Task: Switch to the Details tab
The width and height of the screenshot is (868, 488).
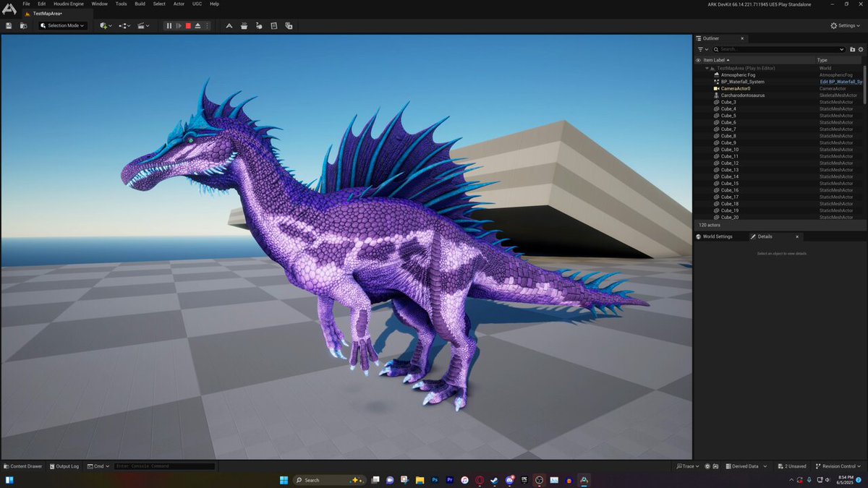Action: coord(765,236)
